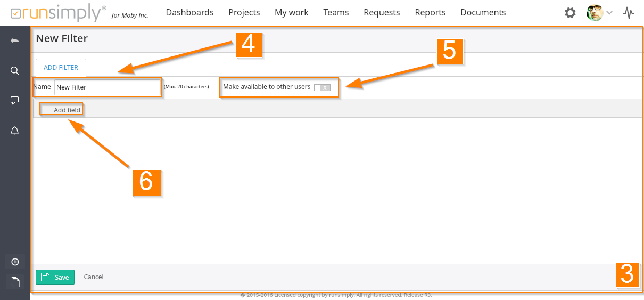Open search from the sidebar magnifier icon
644x300 pixels.
pyautogui.click(x=15, y=71)
